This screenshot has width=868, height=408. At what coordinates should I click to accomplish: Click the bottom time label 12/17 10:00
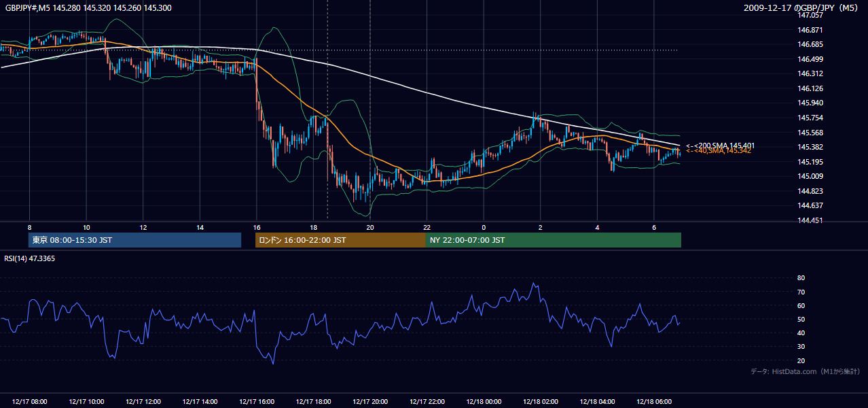(x=86, y=402)
